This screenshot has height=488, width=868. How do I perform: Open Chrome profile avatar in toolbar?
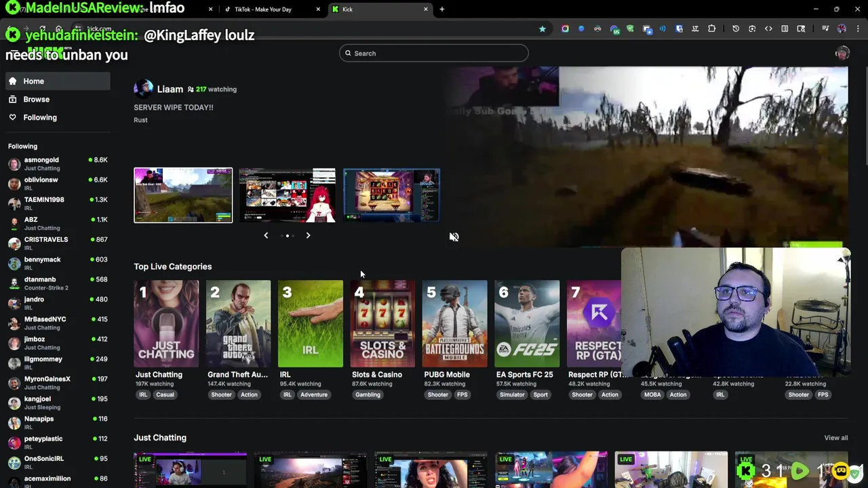coord(842,29)
